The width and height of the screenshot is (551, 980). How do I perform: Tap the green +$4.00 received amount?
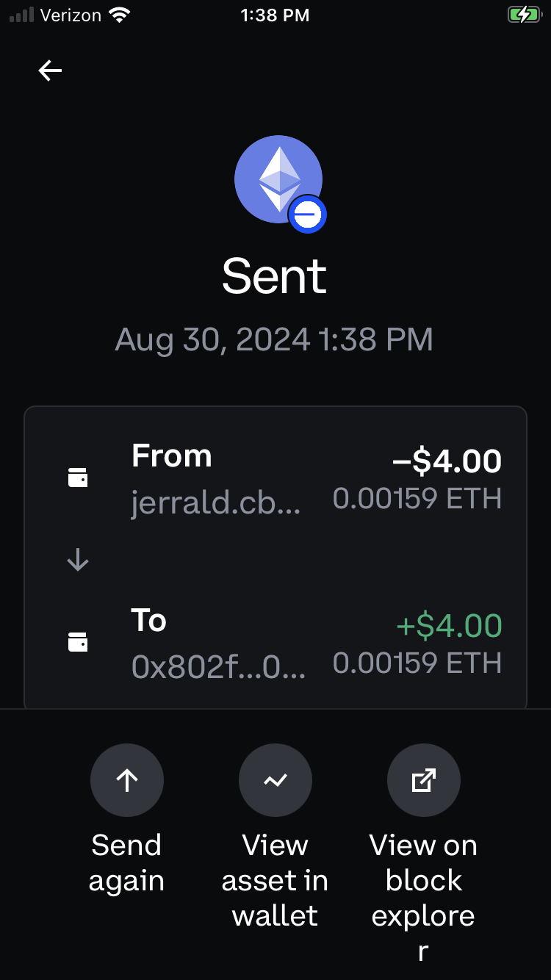pos(449,626)
